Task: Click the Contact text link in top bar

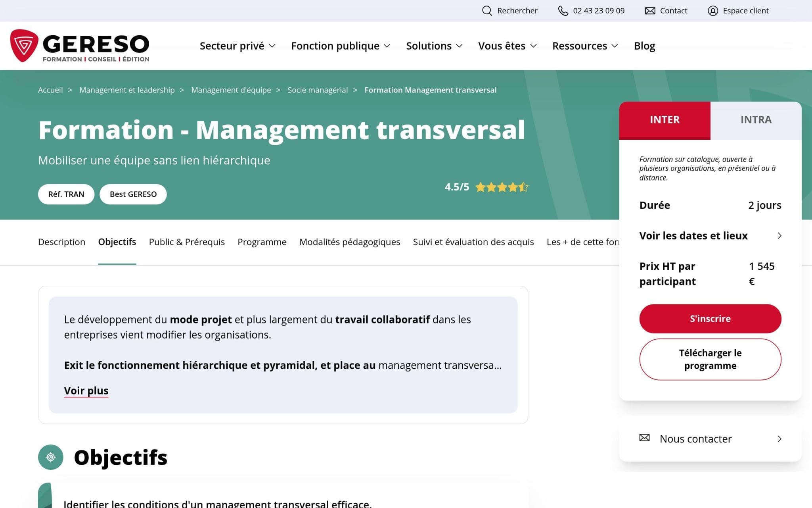Action: [673, 11]
